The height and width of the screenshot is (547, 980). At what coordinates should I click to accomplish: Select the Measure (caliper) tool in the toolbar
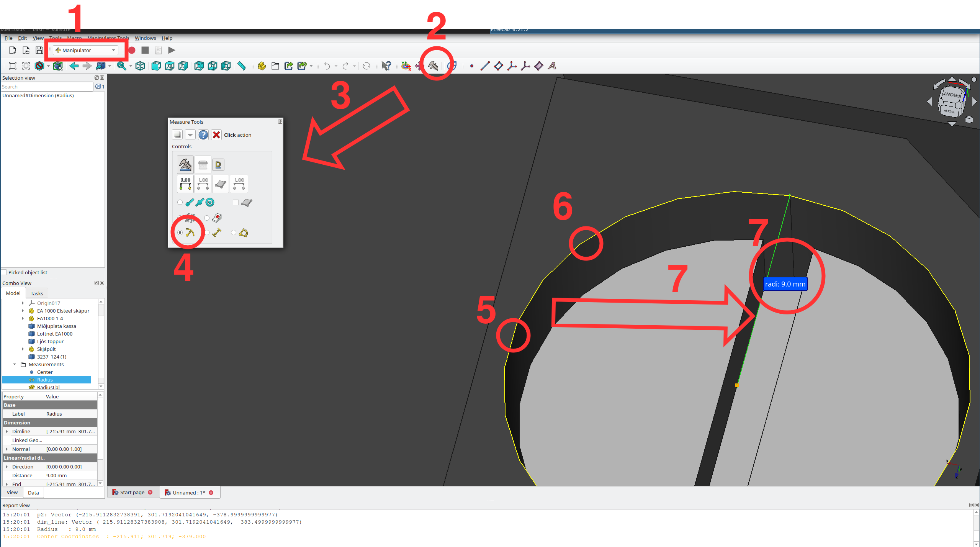coord(433,65)
